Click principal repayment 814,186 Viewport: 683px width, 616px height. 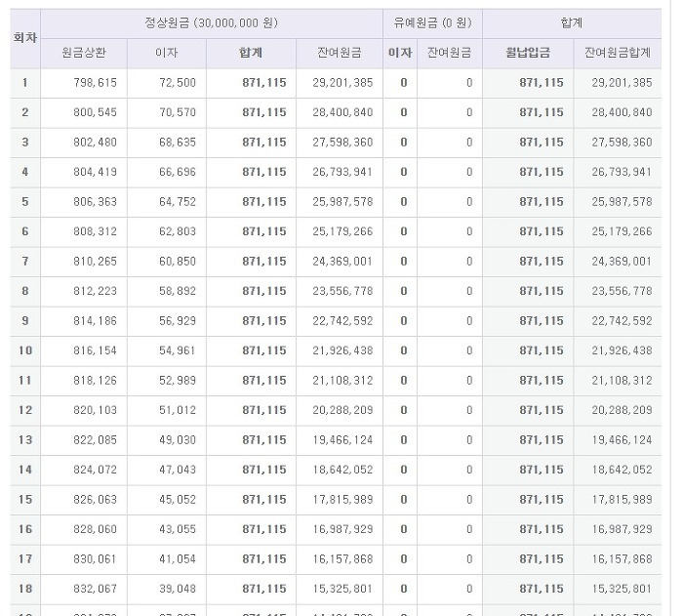tap(95, 321)
